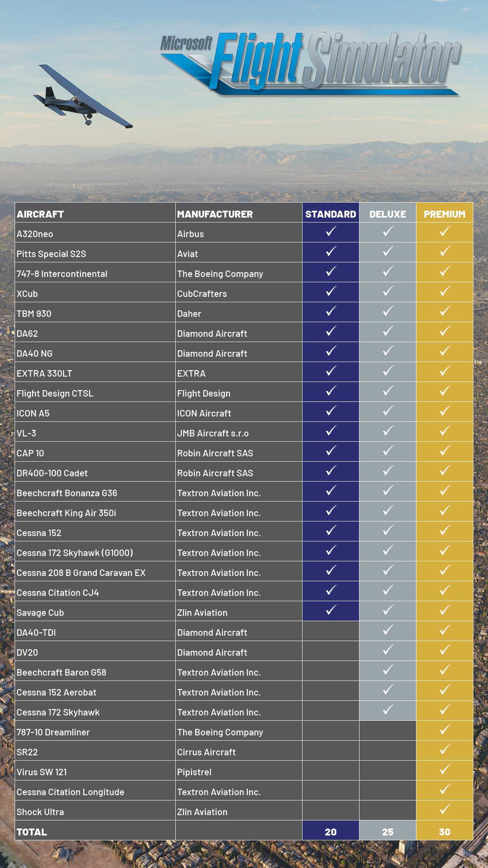Image resolution: width=488 pixels, height=868 pixels.
Task: Select the Deluxe checkmark for Beechcraft Baron G58
Action: 388,670
